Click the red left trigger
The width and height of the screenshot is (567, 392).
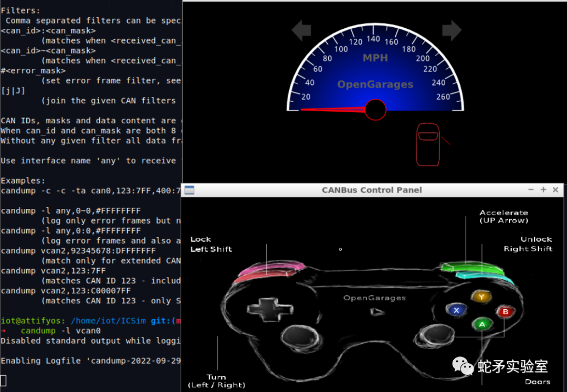tap(265, 276)
